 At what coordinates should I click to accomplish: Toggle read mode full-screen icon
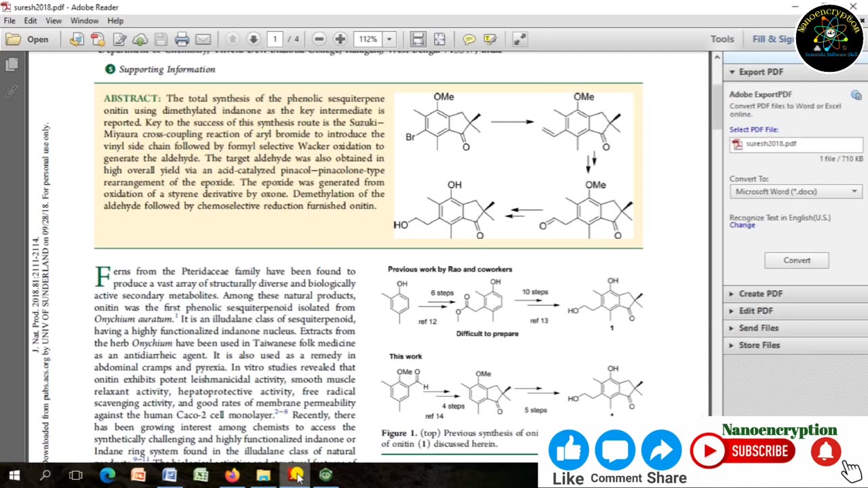(x=519, y=39)
